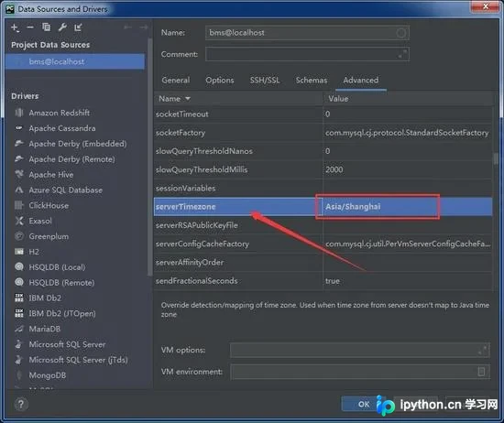The height and width of the screenshot is (423, 504).
Task: Open the Schemas tab
Action: 312,81
